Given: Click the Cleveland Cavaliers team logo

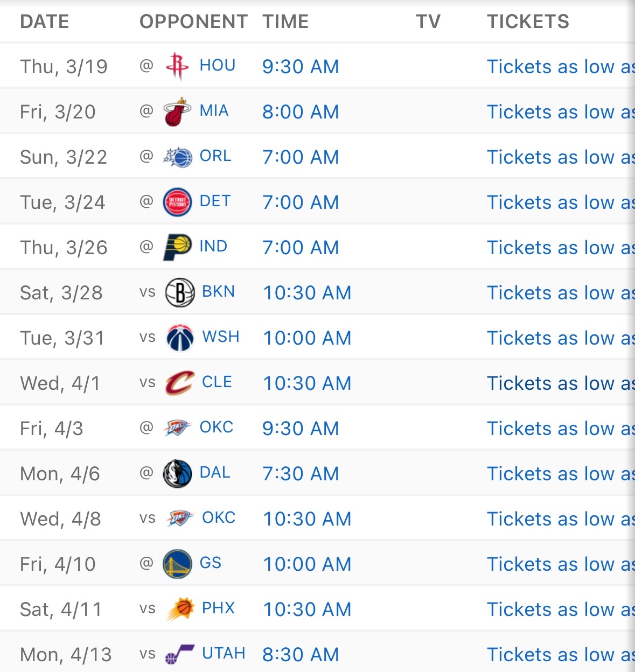Looking at the screenshot, I should pos(180,383).
